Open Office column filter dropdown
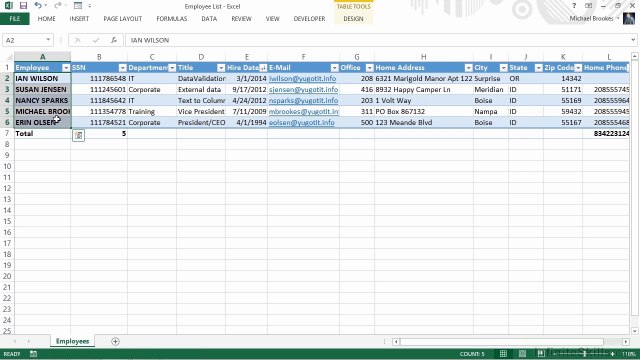Image resolution: width=640 pixels, height=360 pixels. pyautogui.click(x=369, y=68)
